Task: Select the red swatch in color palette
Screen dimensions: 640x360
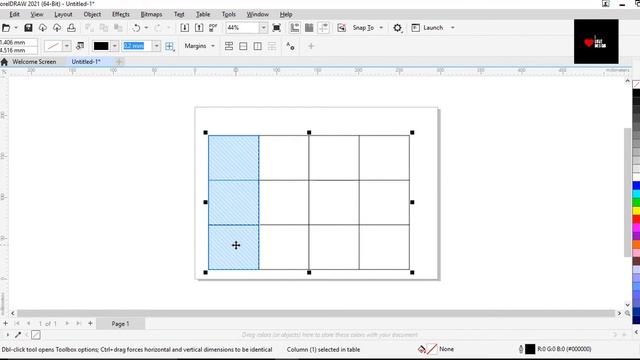Action: 636,220
